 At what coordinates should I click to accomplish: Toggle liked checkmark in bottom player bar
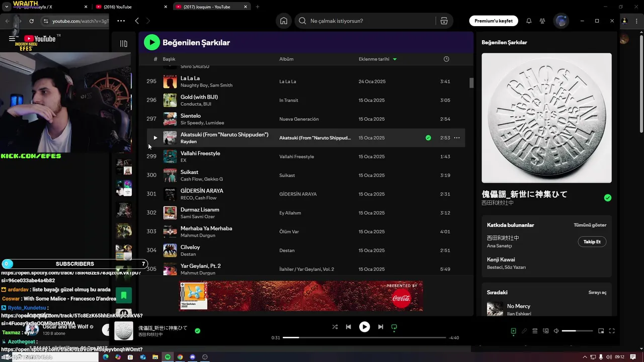coord(197,331)
